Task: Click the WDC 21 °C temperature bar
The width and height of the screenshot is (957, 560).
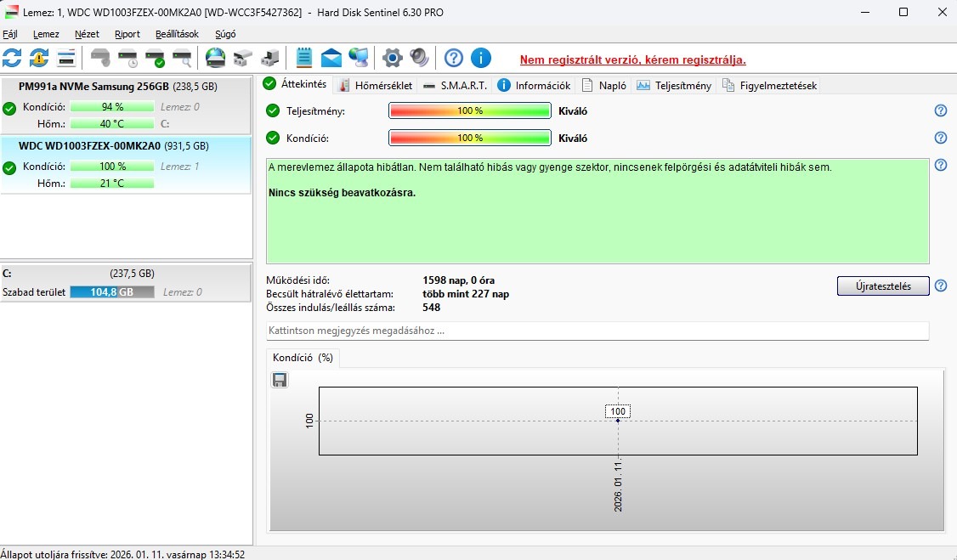Action: [x=111, y=184]
